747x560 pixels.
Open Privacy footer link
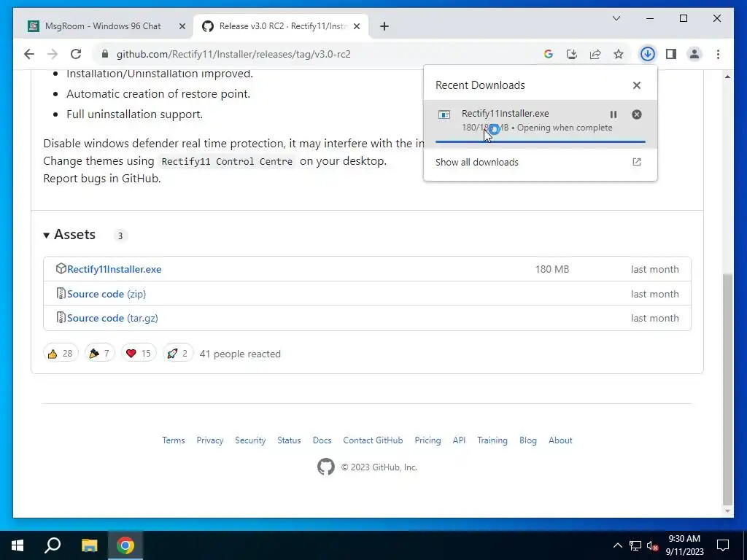click(210, 440)
